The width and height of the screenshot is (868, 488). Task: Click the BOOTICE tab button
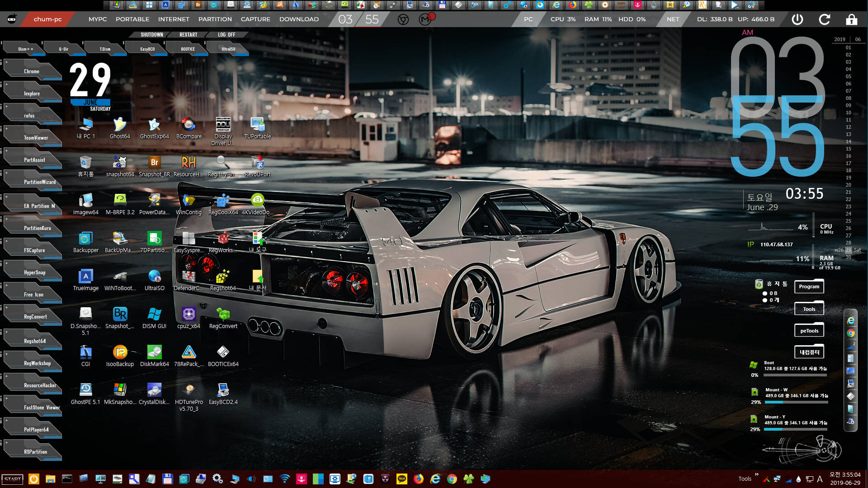[x=188, y=49]
